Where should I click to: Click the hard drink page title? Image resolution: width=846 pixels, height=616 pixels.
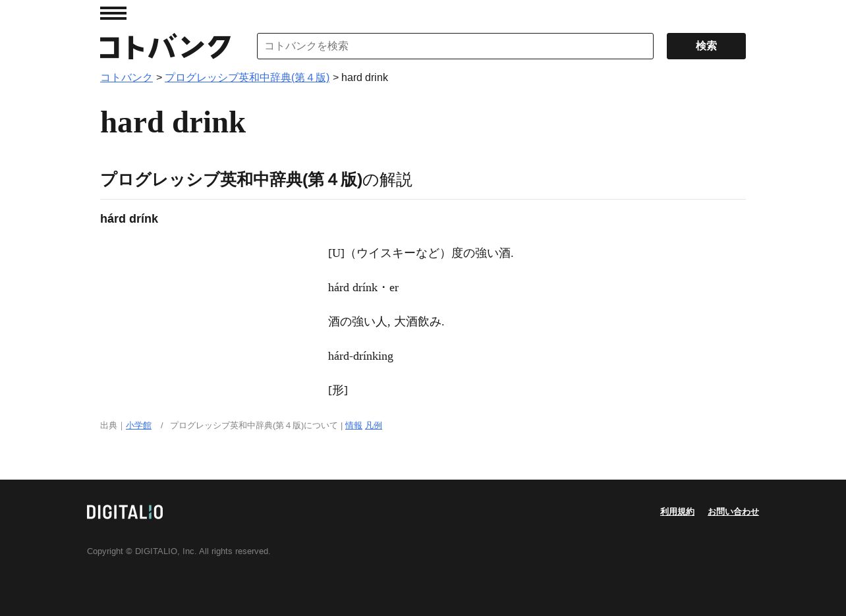173,123
